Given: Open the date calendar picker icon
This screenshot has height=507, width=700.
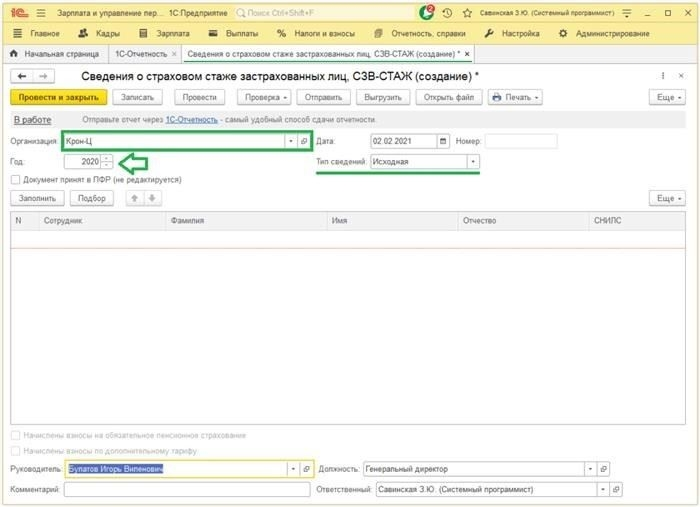Looking at the screenshot, I should coord(442,141).
